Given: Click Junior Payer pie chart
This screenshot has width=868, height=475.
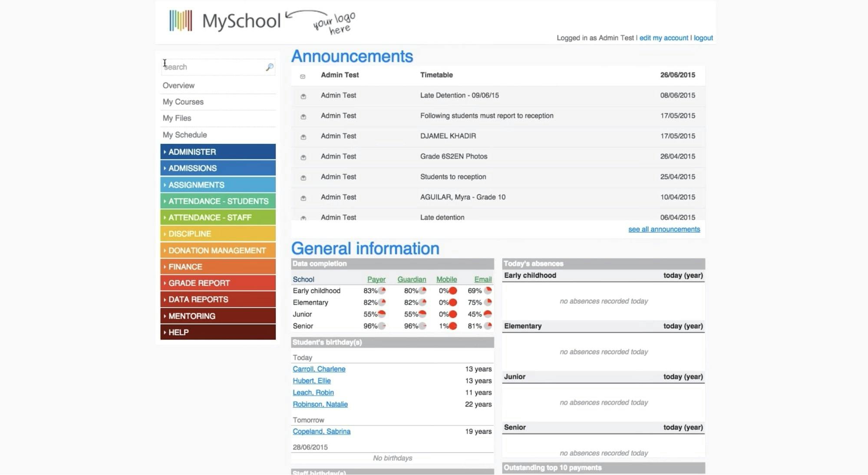Looking at the screenshot, I should click(x=382, y=314).
